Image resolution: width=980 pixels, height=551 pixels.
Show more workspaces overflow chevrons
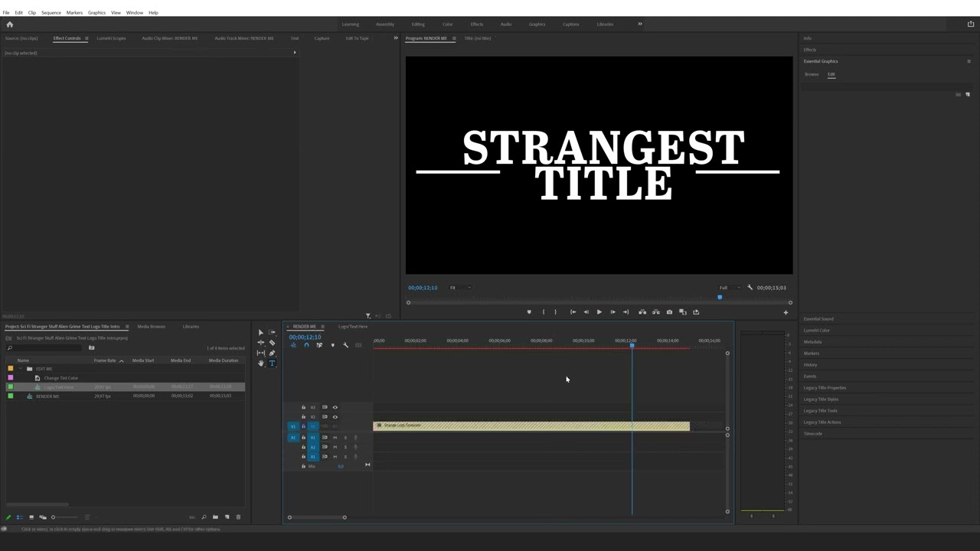click(640, 24)
